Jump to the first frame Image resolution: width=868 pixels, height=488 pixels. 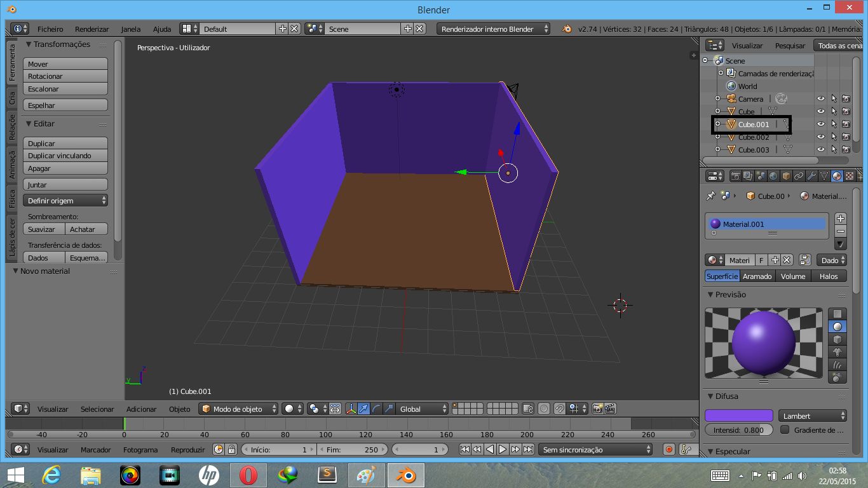[465, 449]
